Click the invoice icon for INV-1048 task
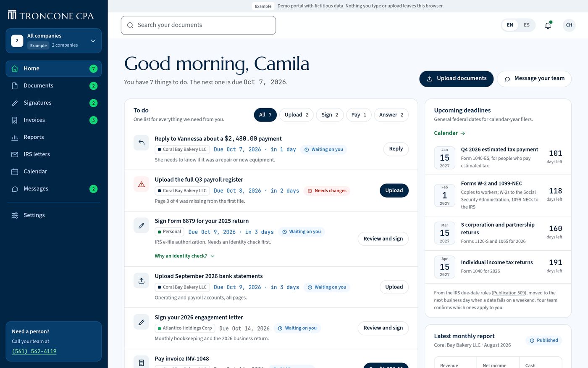 point(142,363)
